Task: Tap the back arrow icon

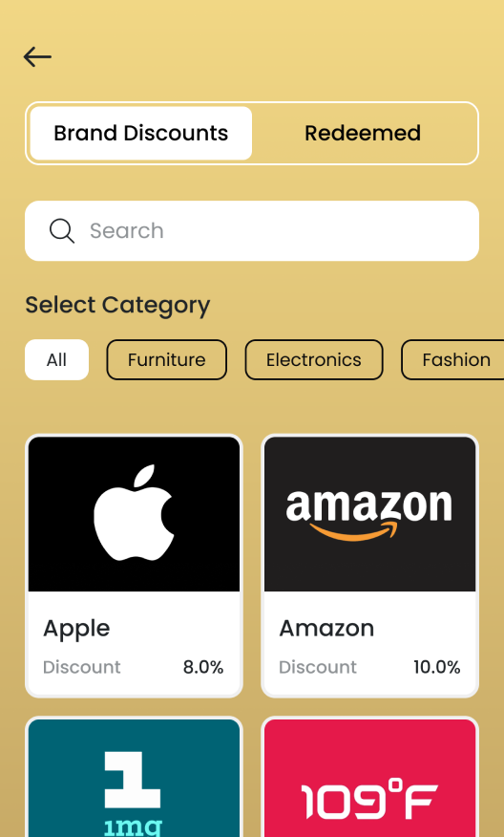Action: click(37, 56)
